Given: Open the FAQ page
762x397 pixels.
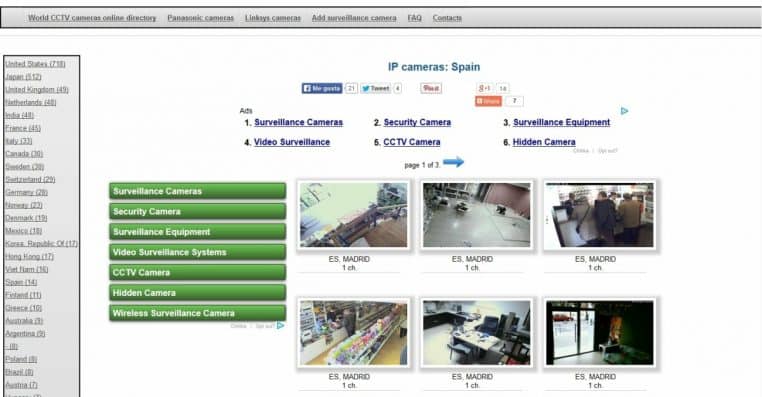Looking at the screenshot, I should click(x=415, y=18).
